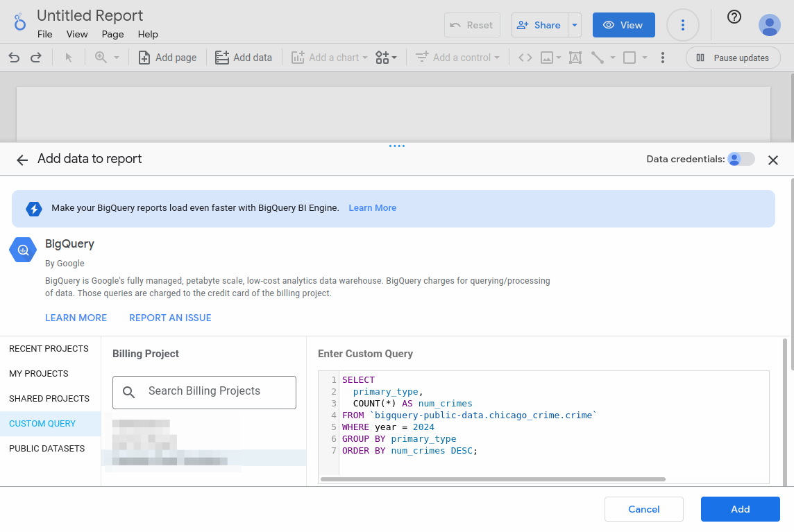
Task: Click the FROM table name line
Action: click(x=469, y=415)
